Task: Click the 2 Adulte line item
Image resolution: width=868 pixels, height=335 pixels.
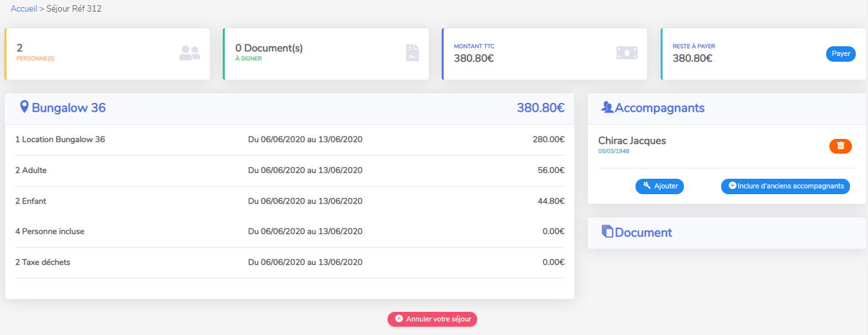Action: [x=31, y=170]
